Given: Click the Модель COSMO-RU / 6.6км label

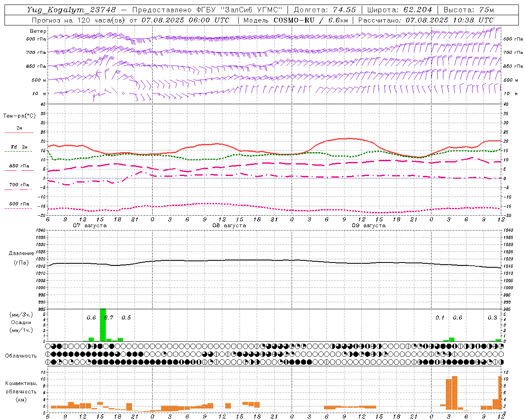Looking at the screenshot, I should pos(295,20).
